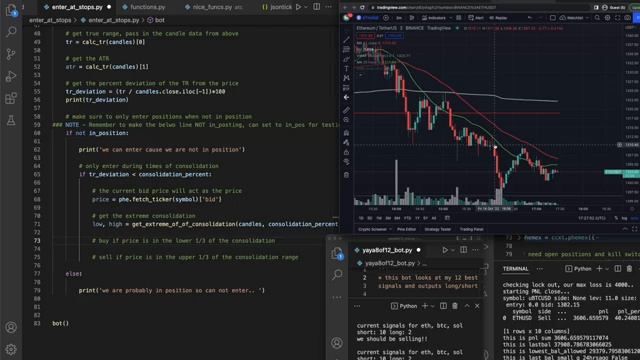The image size is (640, 360).
Task: Select the TradingView ruler measure tool
Action: [x=346, y=110]
